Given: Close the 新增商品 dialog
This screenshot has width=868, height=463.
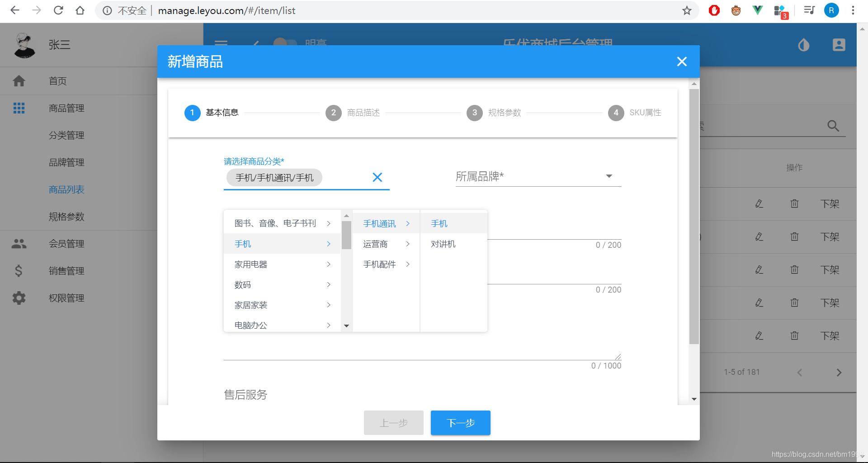Looking at the screenshot, I should click(x=682, y=61).
